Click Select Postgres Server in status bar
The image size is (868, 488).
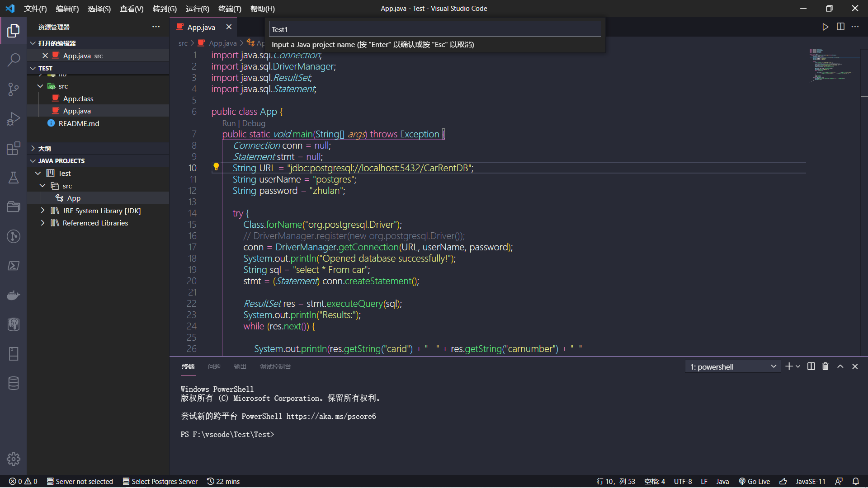(160, 481)
